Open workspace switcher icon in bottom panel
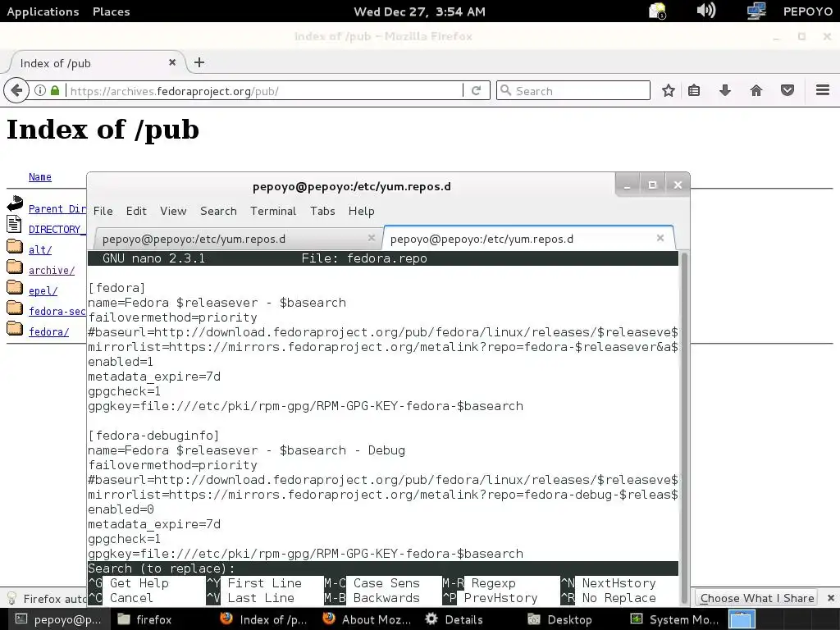The width and height of the screenshot is (840, 630). coord(742,619)
